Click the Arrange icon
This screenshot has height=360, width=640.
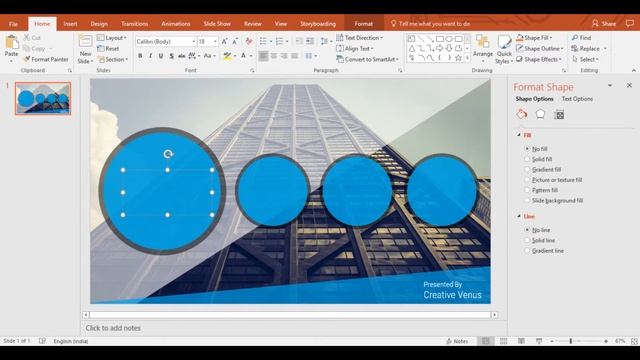tap(482, 42)
